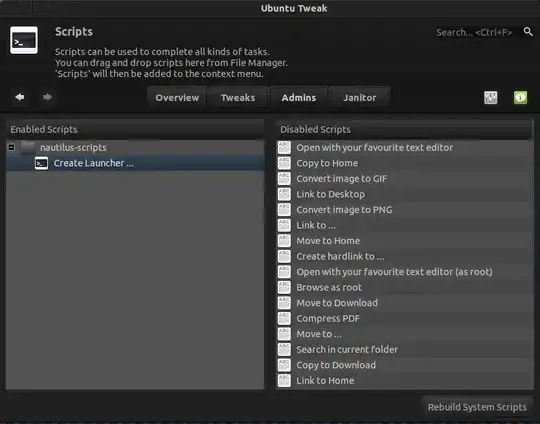Switch to the Tweaks tab
The height and width of the screenshot is (424, 540).
coord(238,98)
